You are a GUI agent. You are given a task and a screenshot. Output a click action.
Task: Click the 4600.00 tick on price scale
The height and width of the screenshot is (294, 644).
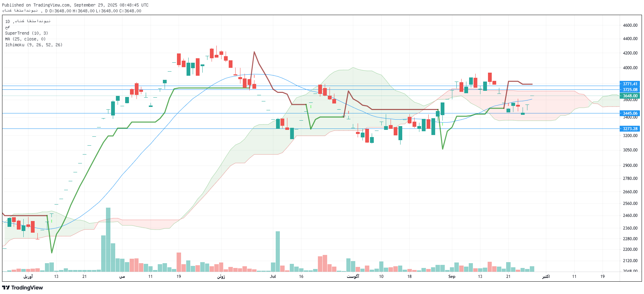click(630, 25)
